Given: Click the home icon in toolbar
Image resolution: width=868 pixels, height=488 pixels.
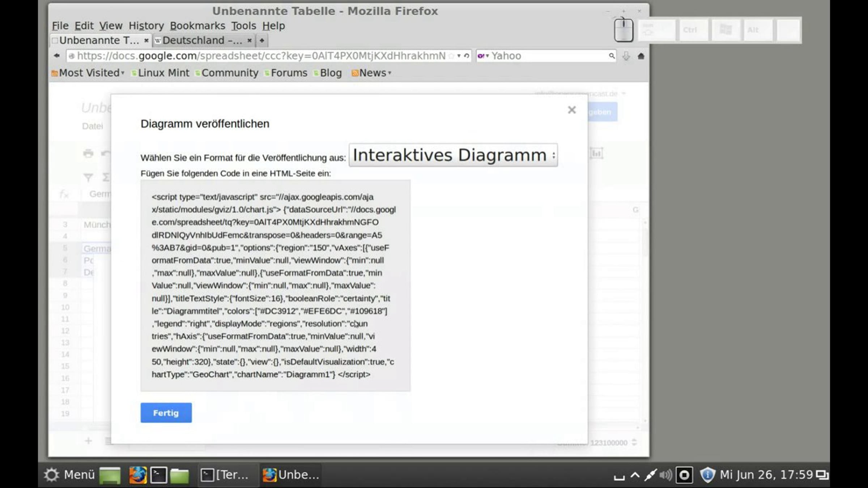Looking at the screenshot, I should (x=641, y=56).
